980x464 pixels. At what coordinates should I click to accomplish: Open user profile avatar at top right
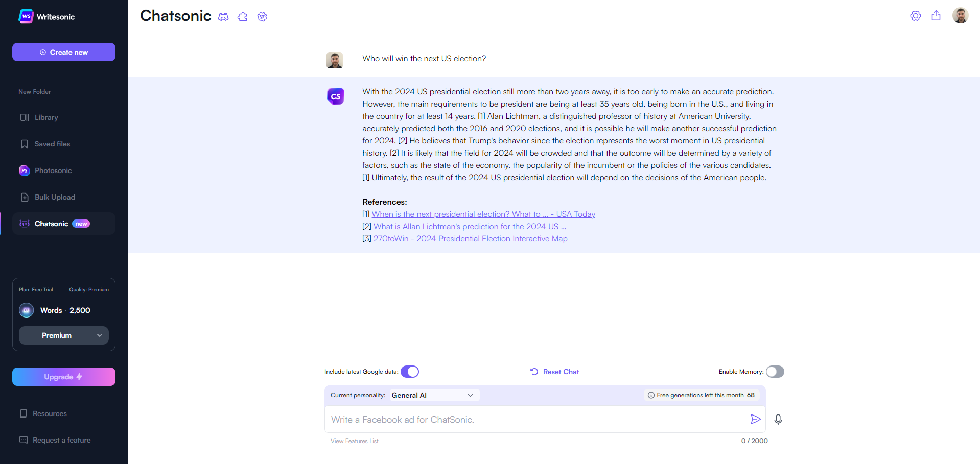(961, 16)
